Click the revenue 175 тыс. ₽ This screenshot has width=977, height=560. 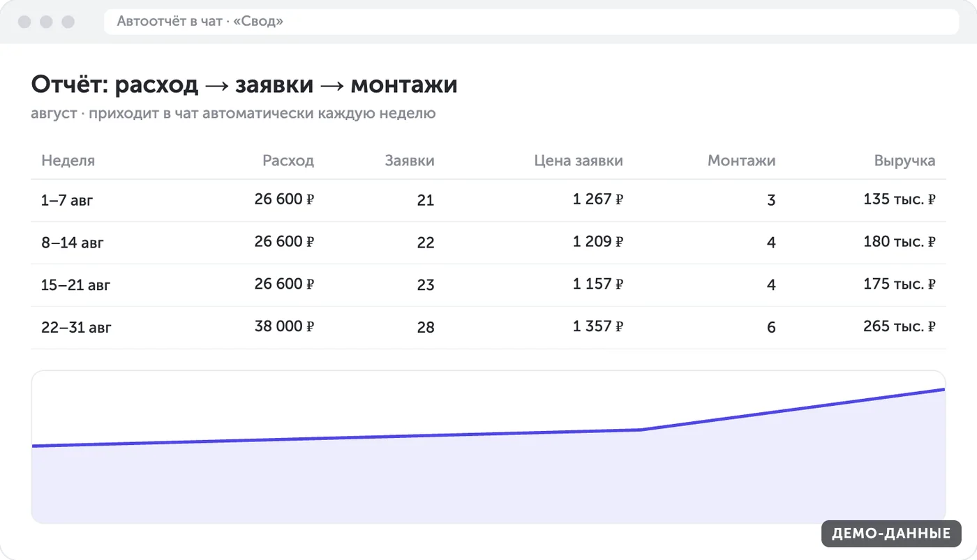(900, 284)
